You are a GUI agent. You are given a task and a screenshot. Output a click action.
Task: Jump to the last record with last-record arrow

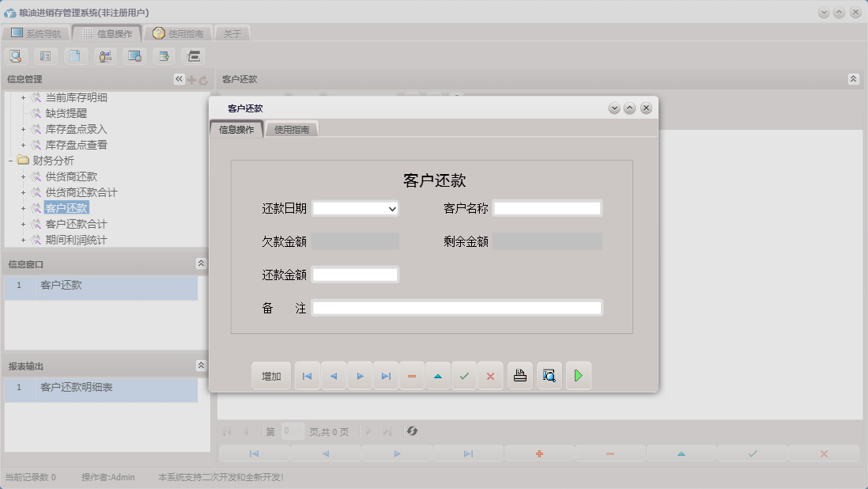point(386,375)
